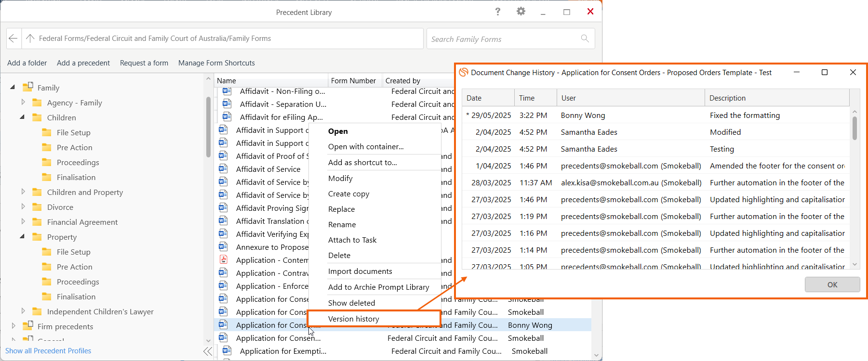Expand Children and Property node
This screenshot has height=361, width=868.
[23, 192]
